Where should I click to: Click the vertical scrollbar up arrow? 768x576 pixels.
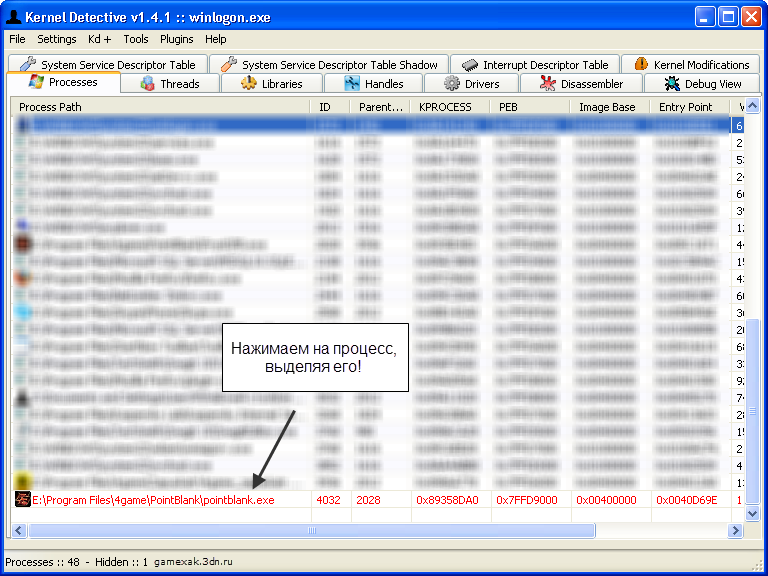[x=752, y=105]
